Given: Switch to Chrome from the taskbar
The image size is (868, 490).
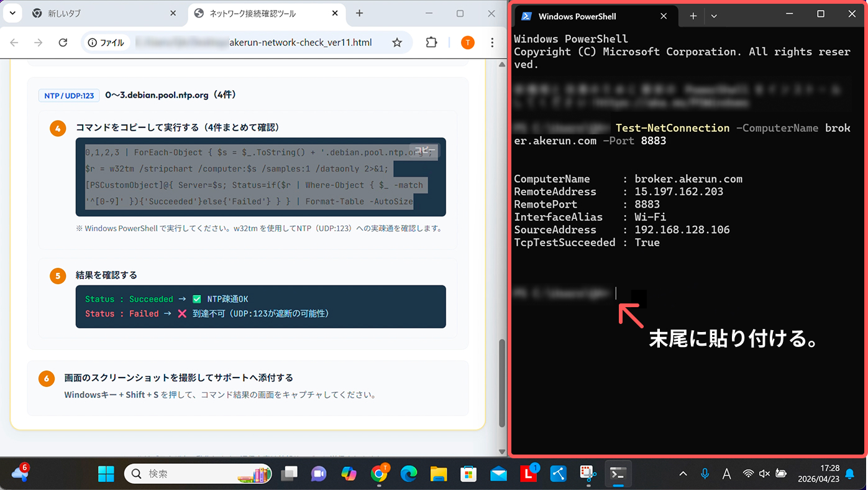Looking at the screenshot, I should click(x=378, y=474).
